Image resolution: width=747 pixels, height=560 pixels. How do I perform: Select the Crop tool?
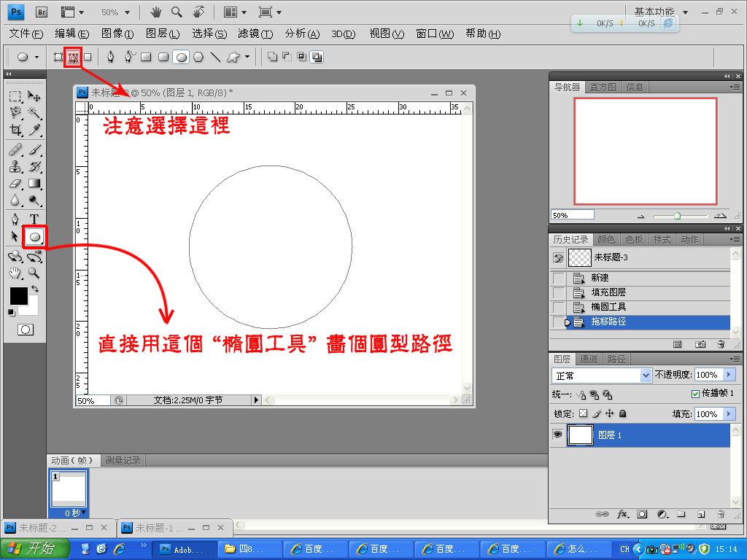pos(15,130)
